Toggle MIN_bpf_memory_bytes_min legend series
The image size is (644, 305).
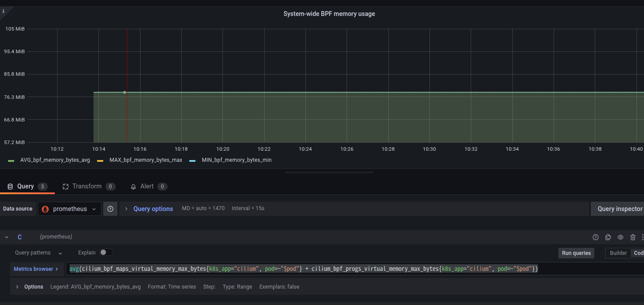click(237, 160)
